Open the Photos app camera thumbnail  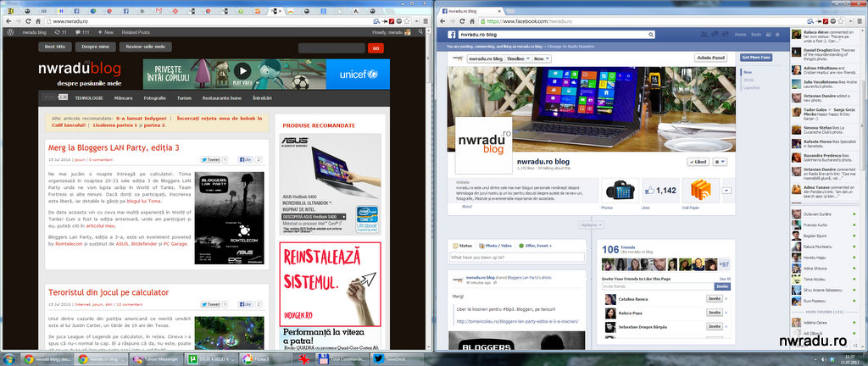620,191
